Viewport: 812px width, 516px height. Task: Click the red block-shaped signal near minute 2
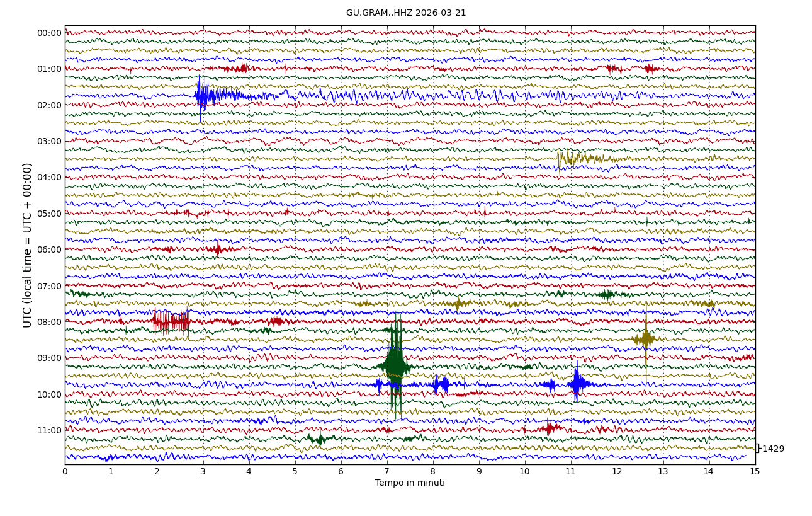(x=171, y=321)
